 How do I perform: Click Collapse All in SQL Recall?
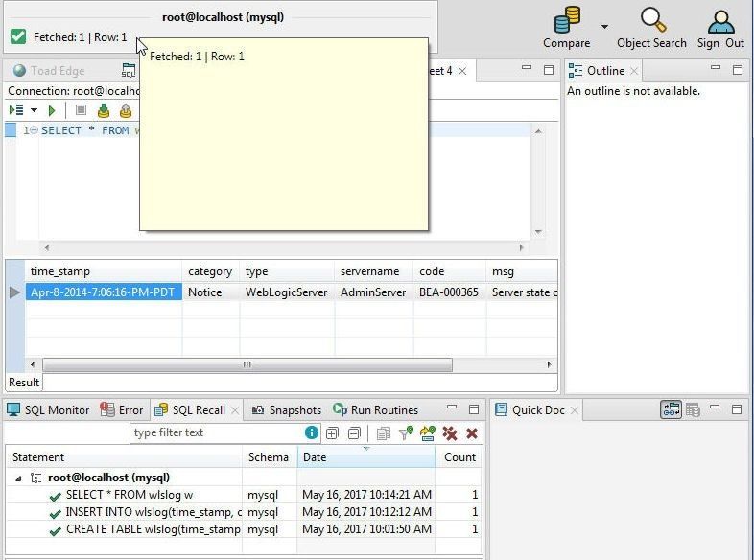pos(354,433)
